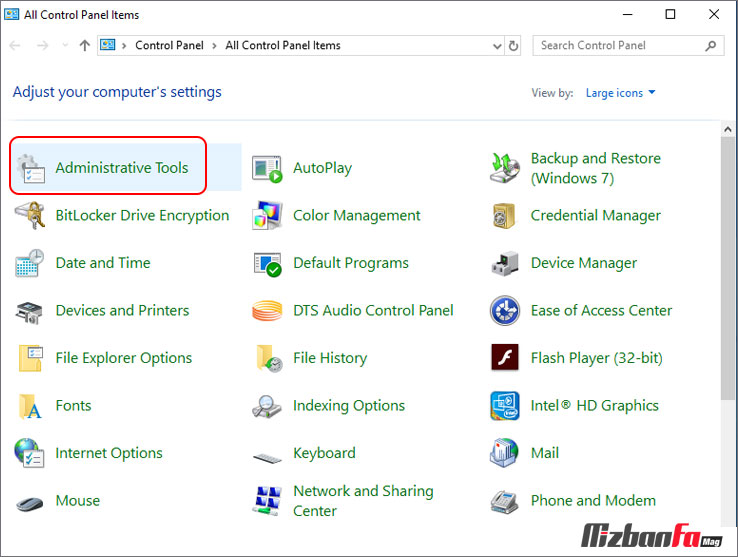Refresh the Control Panel view

coord(513,46)
